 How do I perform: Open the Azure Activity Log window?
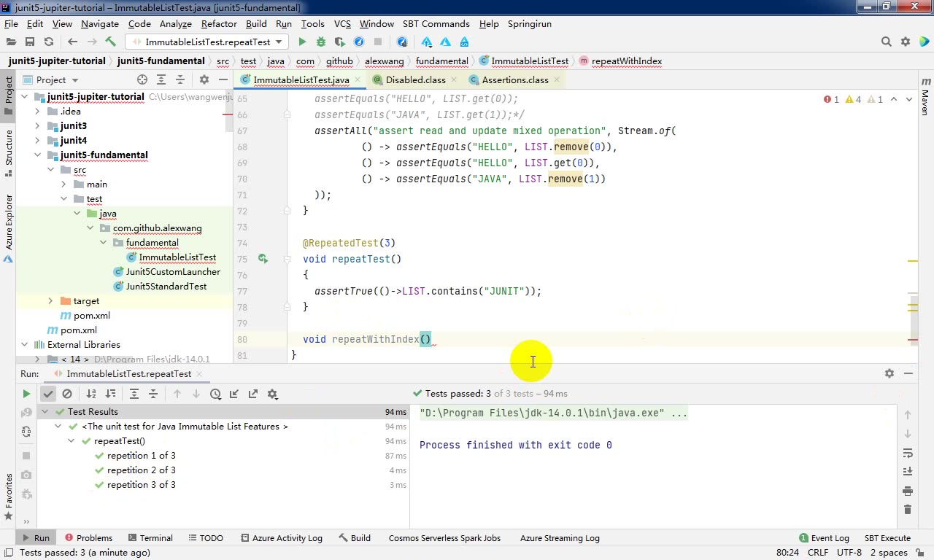(x=281, y=537)
